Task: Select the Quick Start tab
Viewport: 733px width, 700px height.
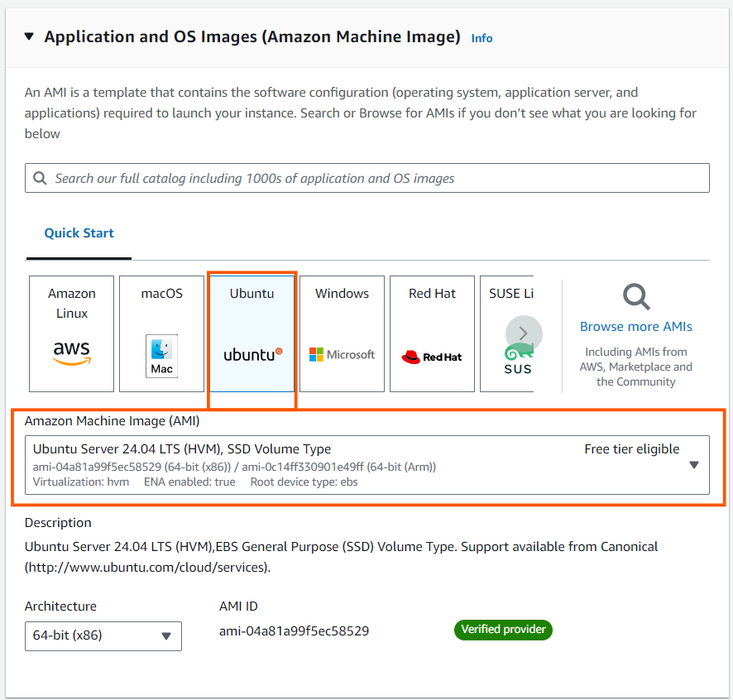Action: 79,233
